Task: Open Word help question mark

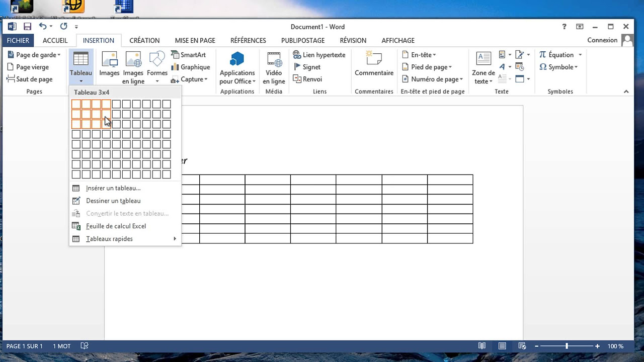Action: pos(564,27)
